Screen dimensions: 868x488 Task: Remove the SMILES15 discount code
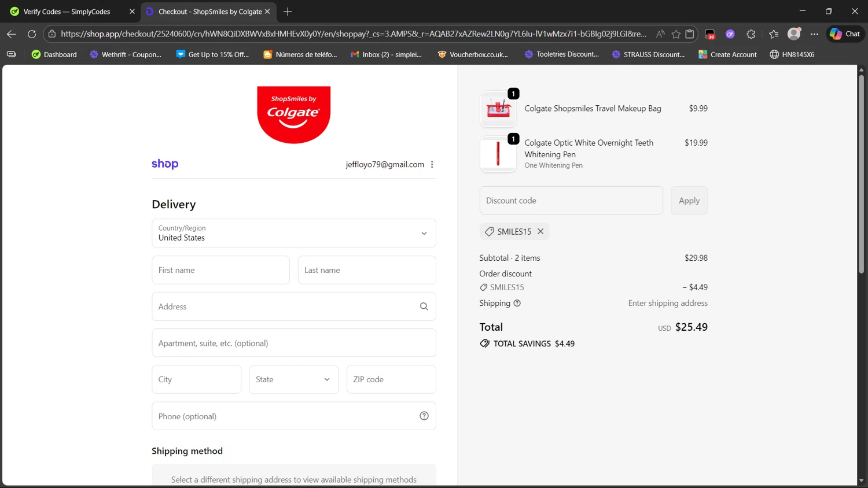coord(540,231)
